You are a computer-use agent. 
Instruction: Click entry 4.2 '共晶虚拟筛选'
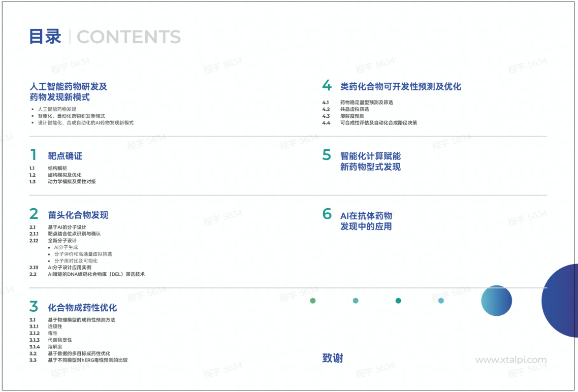(x=355, y=109)
